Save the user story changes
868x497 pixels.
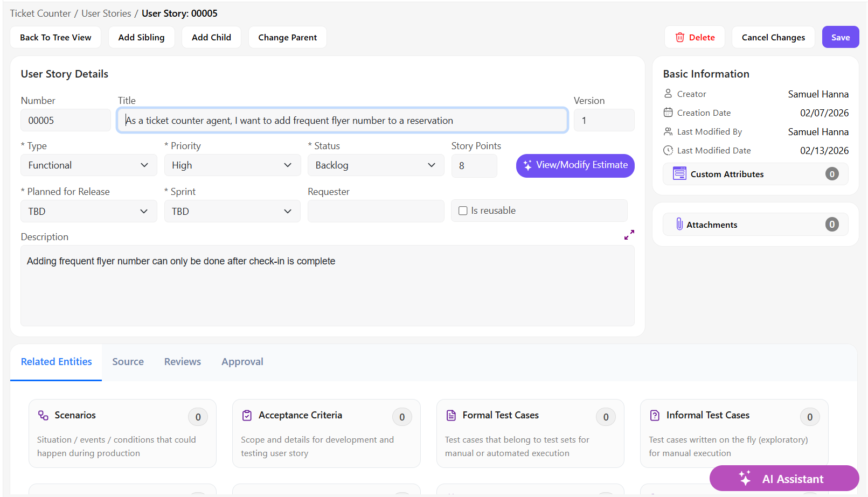point(840,37)
